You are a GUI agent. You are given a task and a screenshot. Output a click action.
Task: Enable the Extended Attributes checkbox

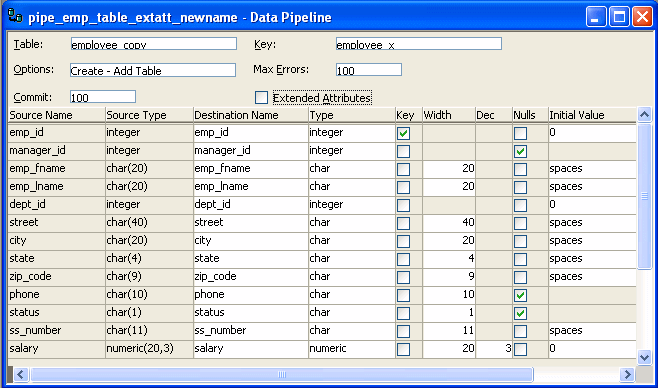pos(261,98)
